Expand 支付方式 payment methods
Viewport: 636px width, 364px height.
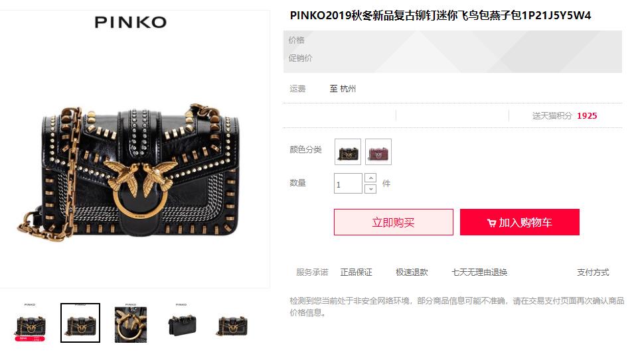[593, 272]
